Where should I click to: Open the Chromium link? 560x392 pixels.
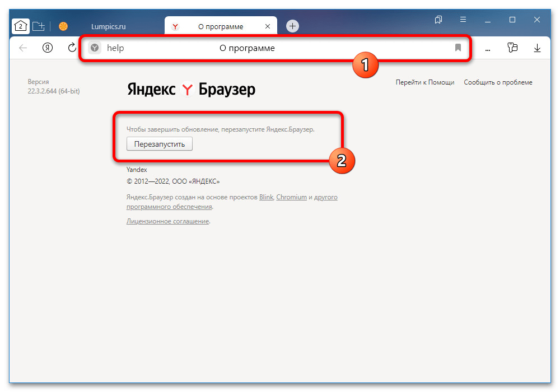[x=291, y=197]
